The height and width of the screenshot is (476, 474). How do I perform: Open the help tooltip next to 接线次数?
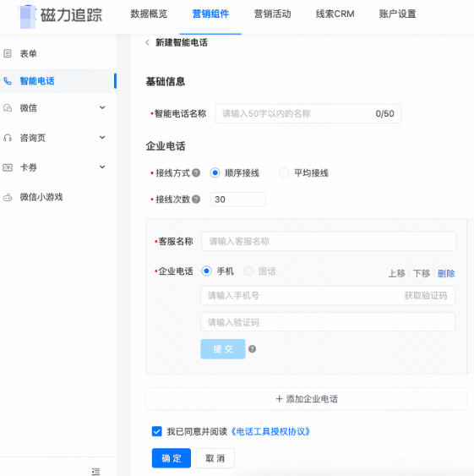click(x=196, y=200)
